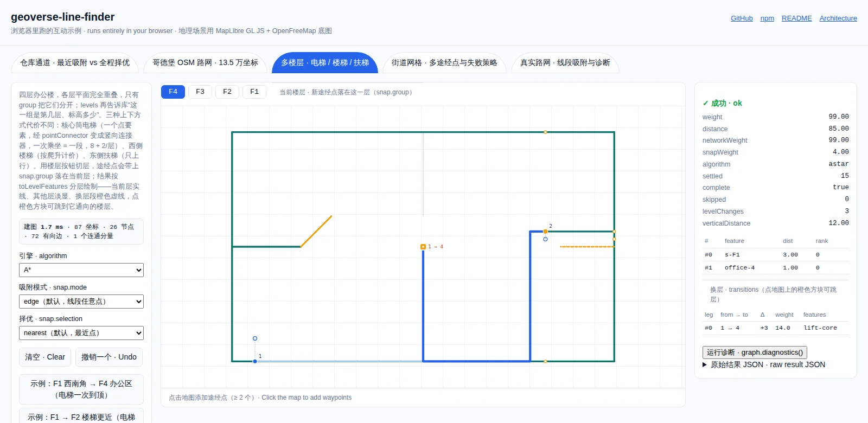Select floor F4 button
This screenshot has width=868, height=423.
(x=173, y=92)
